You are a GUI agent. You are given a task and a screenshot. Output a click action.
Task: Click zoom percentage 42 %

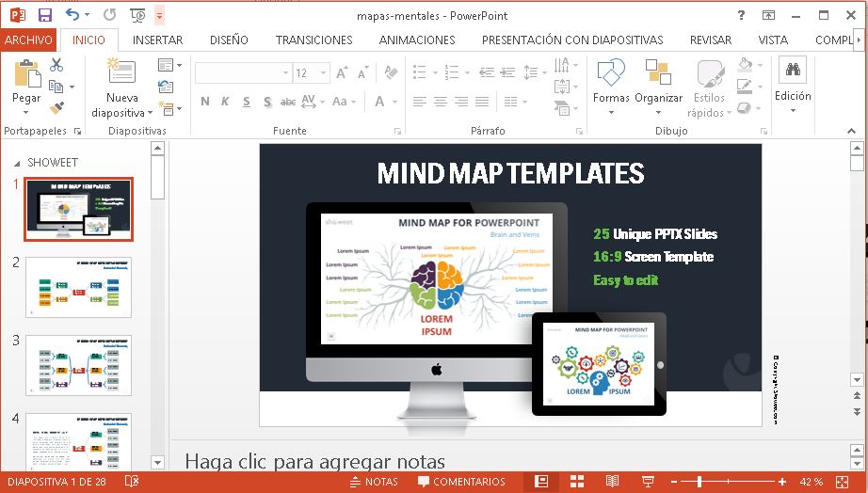pos(811,482)
